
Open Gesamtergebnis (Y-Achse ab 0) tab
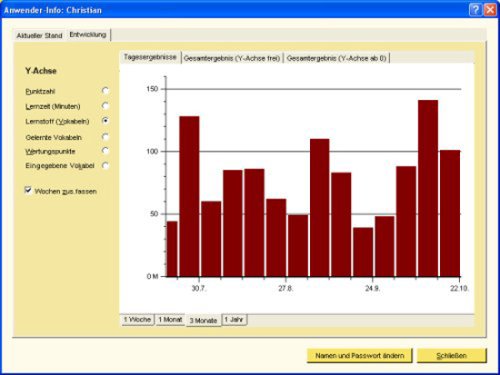(x=337, y=58)
